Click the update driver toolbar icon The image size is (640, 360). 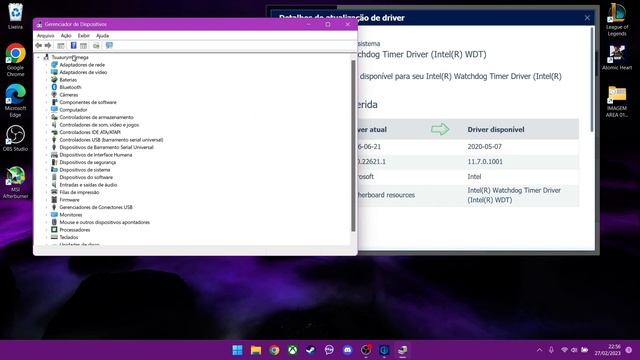(96, 45)
